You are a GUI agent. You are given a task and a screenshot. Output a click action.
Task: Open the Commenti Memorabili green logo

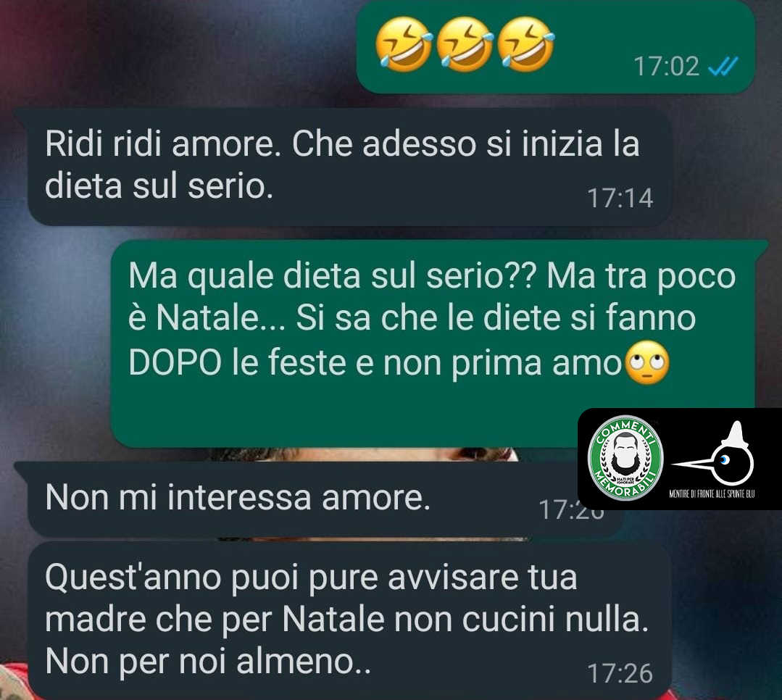(x=626, y=458)
